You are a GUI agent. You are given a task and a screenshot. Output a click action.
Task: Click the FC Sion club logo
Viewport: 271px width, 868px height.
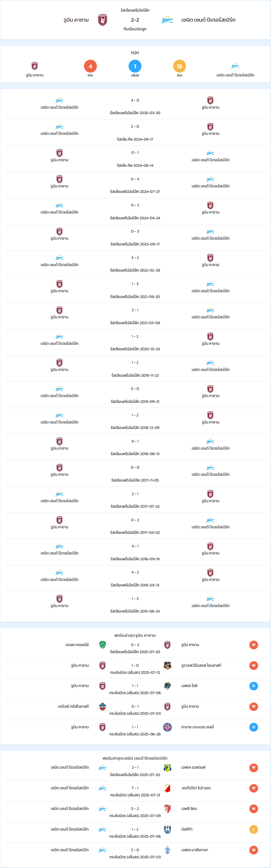click(x=167, y=809)
